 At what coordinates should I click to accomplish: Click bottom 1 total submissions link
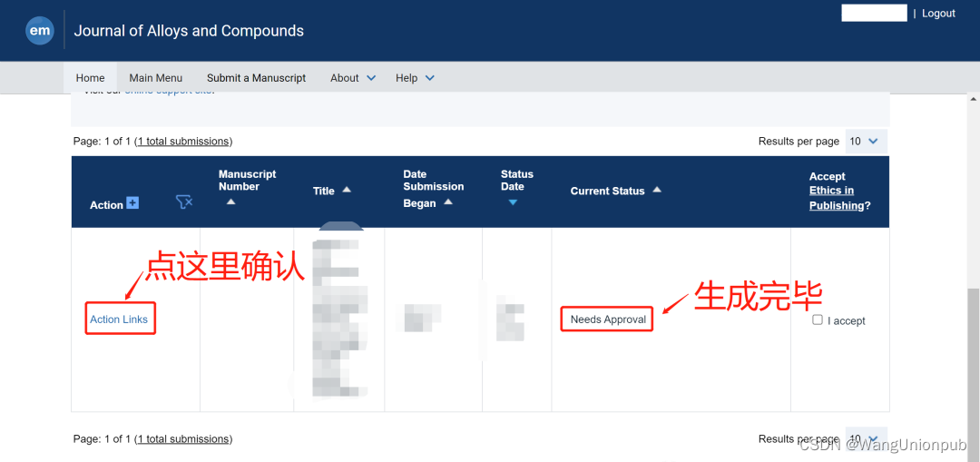pos(183,439)
